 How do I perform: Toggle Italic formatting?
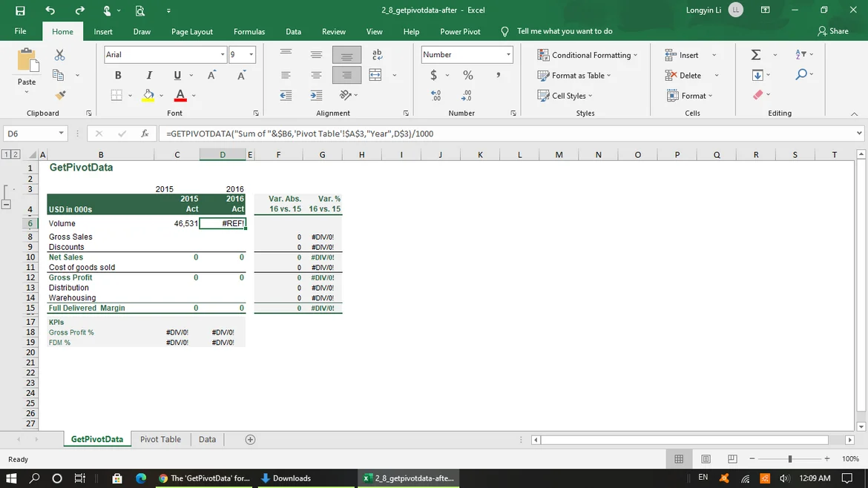(149, 76)
